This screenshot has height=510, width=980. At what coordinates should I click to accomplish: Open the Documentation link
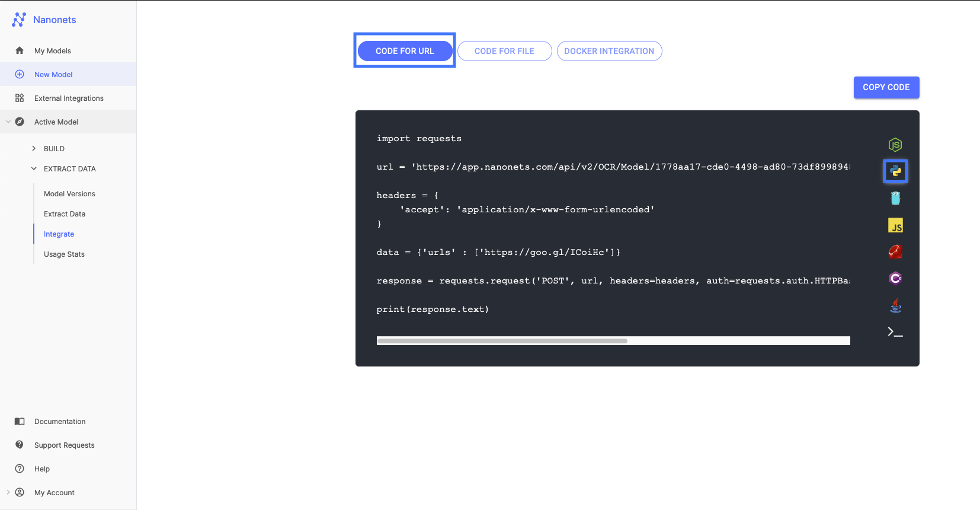tap(60, 422)
